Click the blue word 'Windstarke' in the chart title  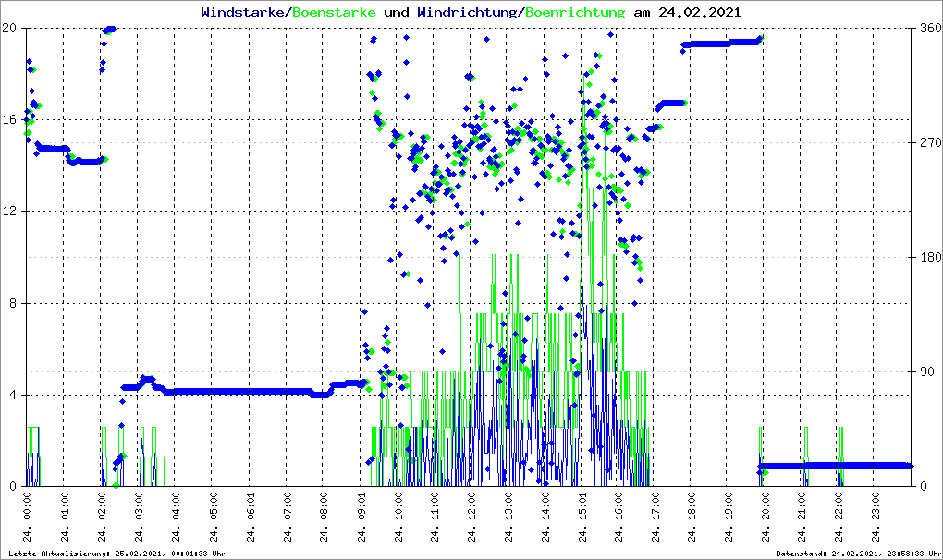pos(242,12)
